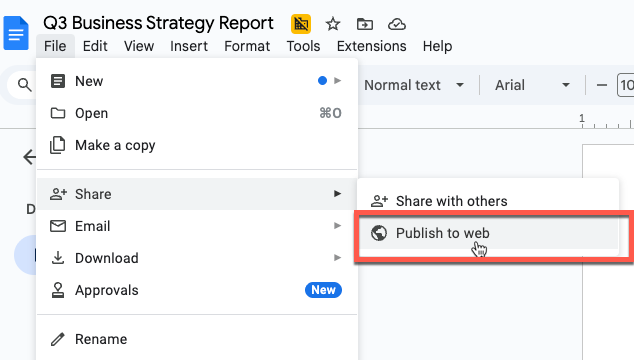Screen dimensions: 634x360
Task: Click the folder icon beside Open
Action: coord(58,113)
